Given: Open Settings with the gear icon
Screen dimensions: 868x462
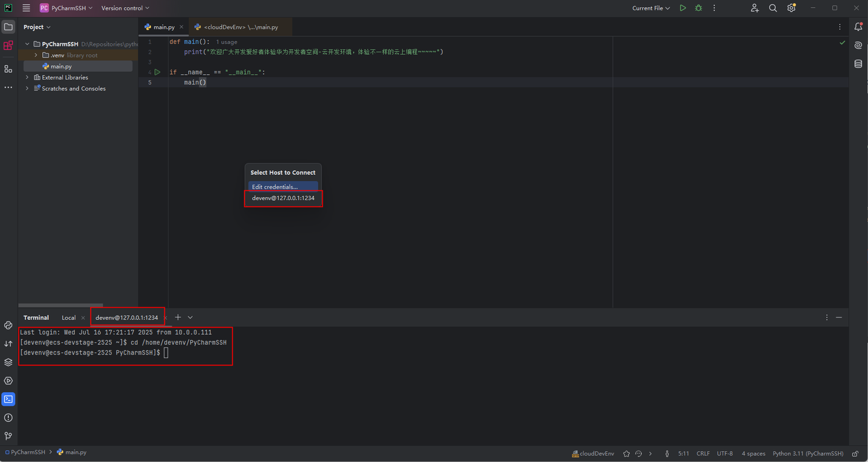Looking at the screenshot, I should [791, 8].
